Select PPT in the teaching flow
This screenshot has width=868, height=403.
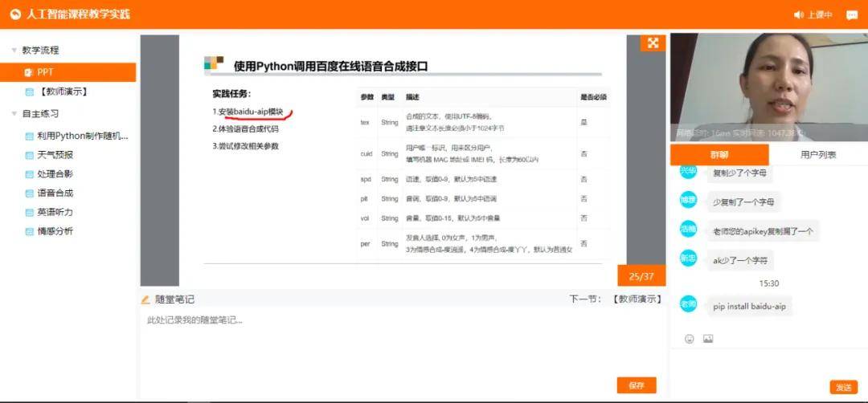[68, 72]
